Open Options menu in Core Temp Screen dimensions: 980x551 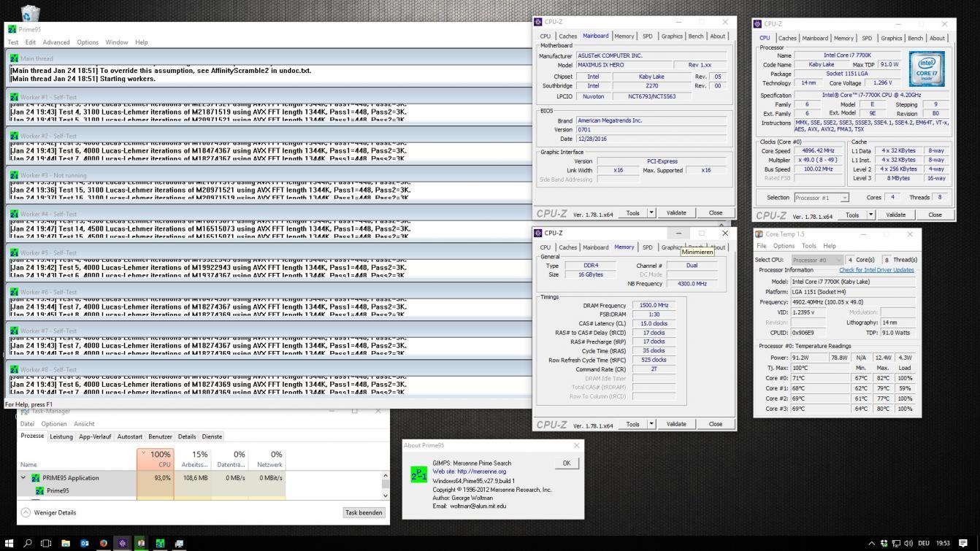pyautogui.click(x=784, y=246)
